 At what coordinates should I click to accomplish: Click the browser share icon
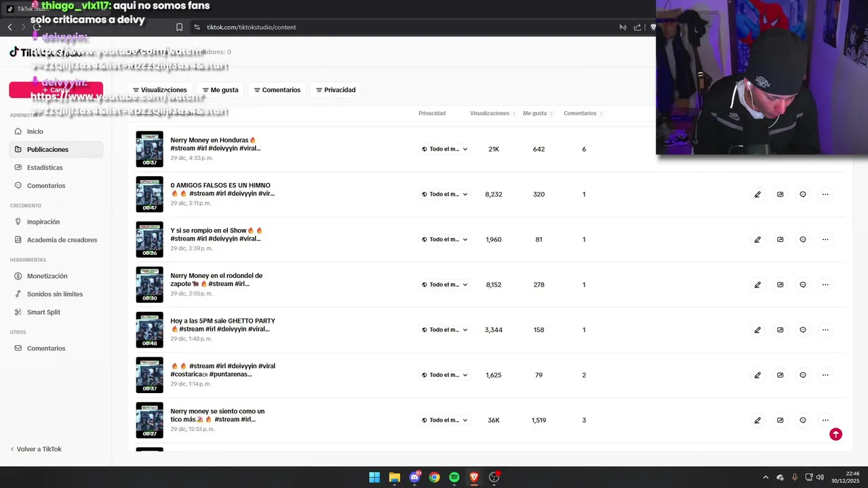pos(637,27)
